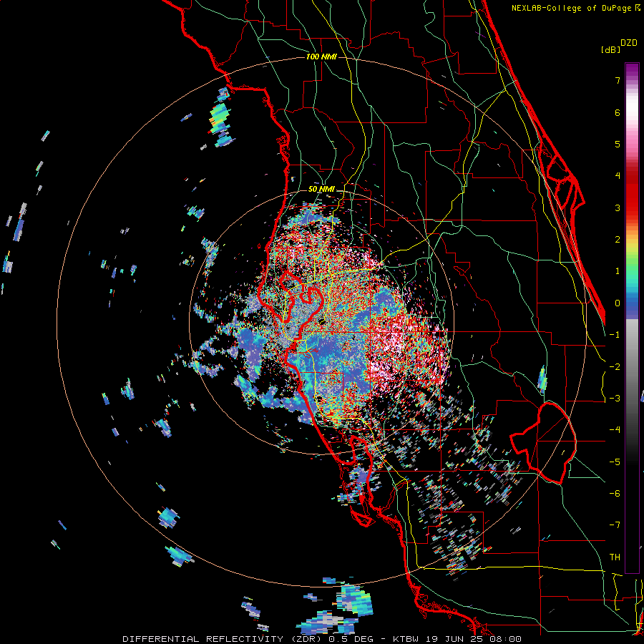The image size is (644, 644).
Task: Click the 7 value on color scale
Action: pos(618,80)
